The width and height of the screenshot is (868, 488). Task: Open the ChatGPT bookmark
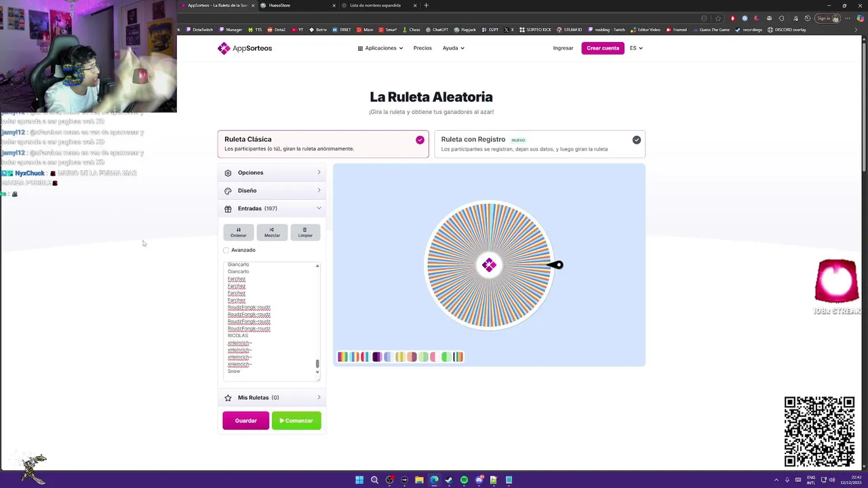point(437,30)
